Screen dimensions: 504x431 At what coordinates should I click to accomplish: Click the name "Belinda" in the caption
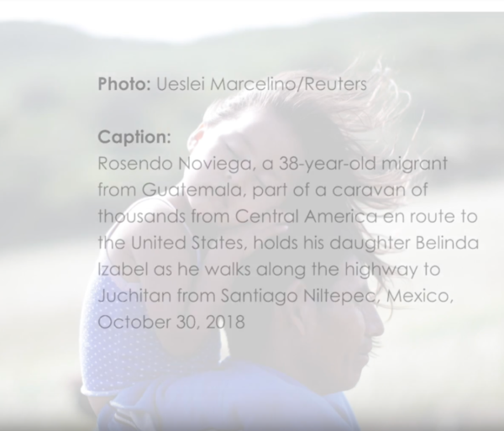[447, 243]
